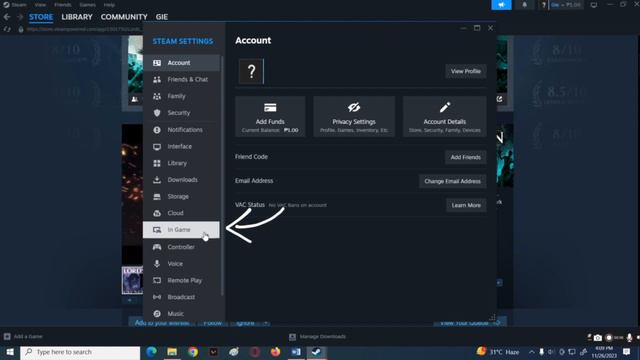Click the Cloud icon in sidebar
This screenshot has width=640, height=360.
(157, 213)
